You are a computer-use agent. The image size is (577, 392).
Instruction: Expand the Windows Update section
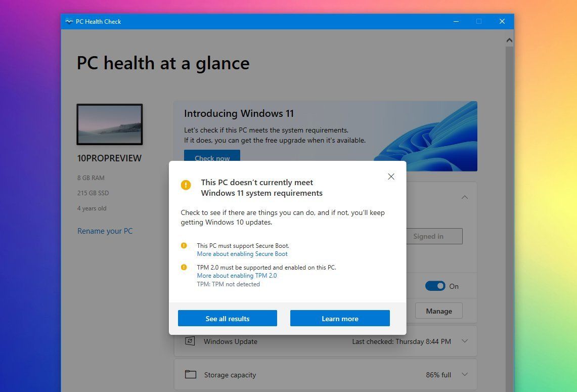(x=464, y=341)
